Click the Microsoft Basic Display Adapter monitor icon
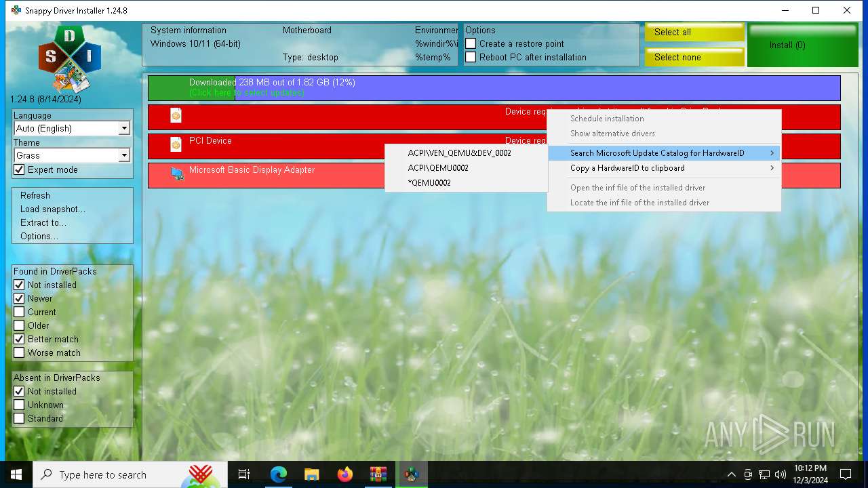Screen dimensions: 868x488 tap(177, 174)
